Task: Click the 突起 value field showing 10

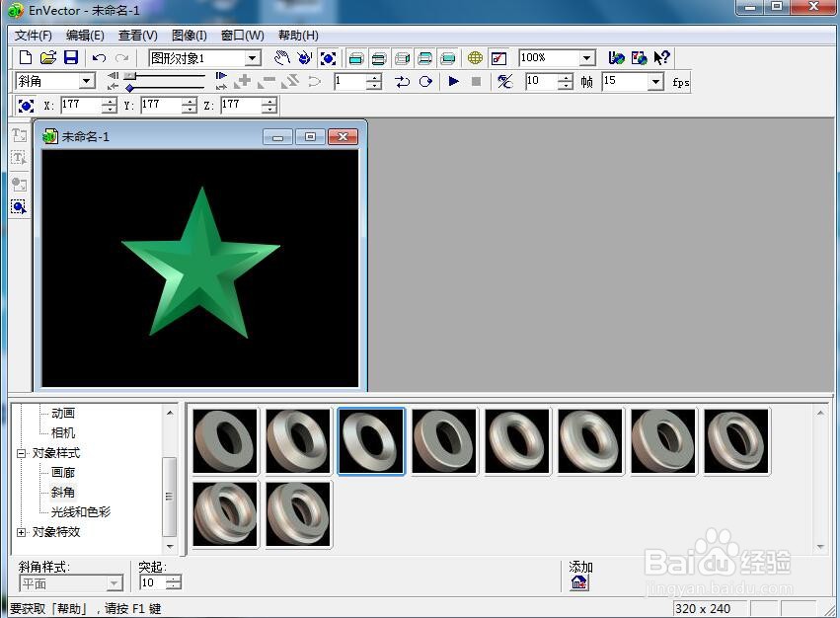Action: [x=152, y=582]
